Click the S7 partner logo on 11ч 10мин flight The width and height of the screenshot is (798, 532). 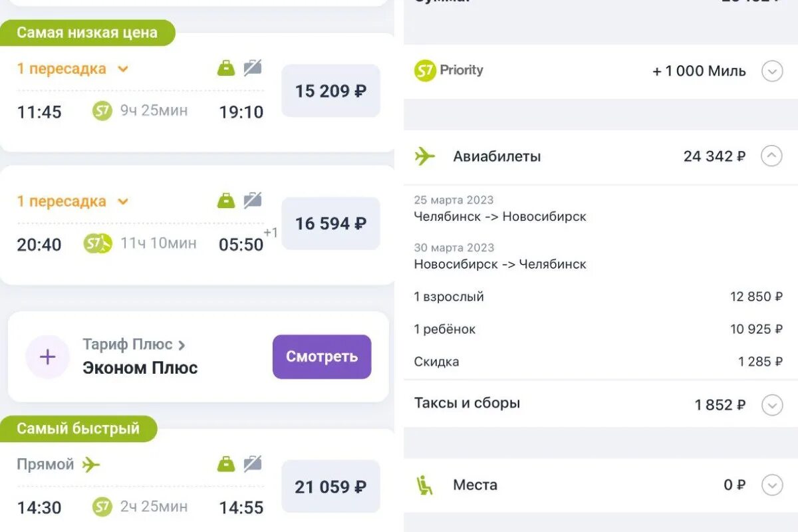[x=98, y=244]
